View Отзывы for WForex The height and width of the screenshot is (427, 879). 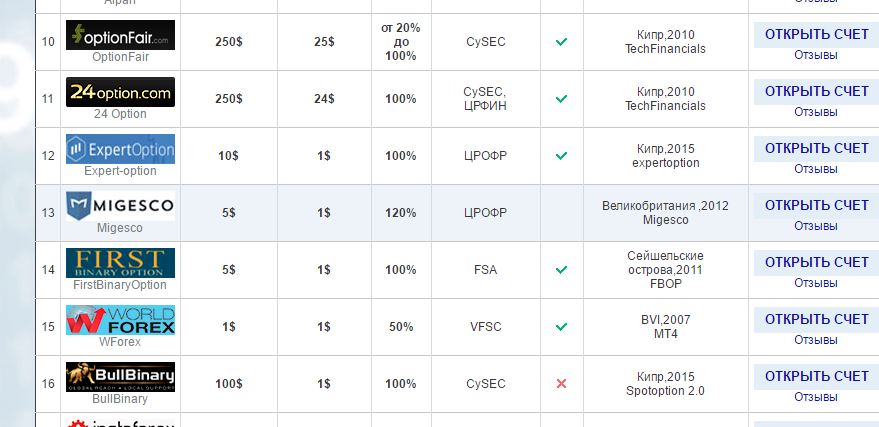[816, 340]
